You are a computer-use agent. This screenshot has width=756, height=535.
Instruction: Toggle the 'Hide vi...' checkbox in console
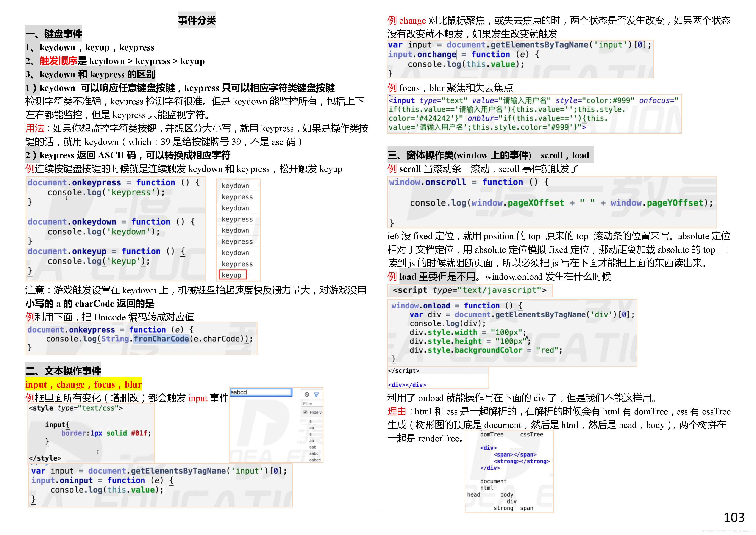[305, 412]
